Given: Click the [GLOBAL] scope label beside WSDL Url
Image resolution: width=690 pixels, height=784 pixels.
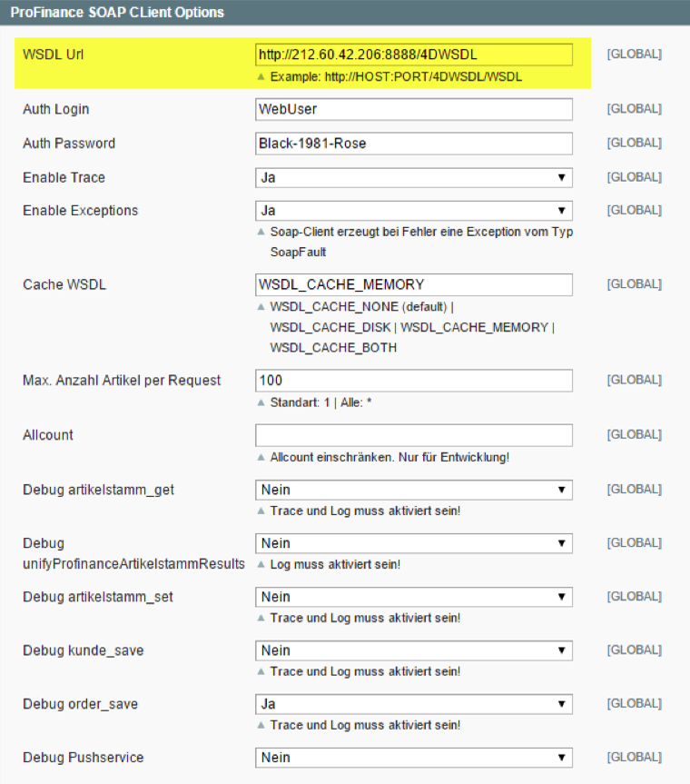Looking at the screenshot, I should (634, 55).
